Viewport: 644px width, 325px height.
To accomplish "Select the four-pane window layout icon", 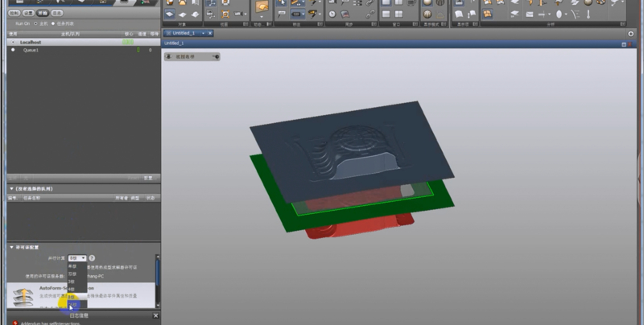I will [398, 14].
